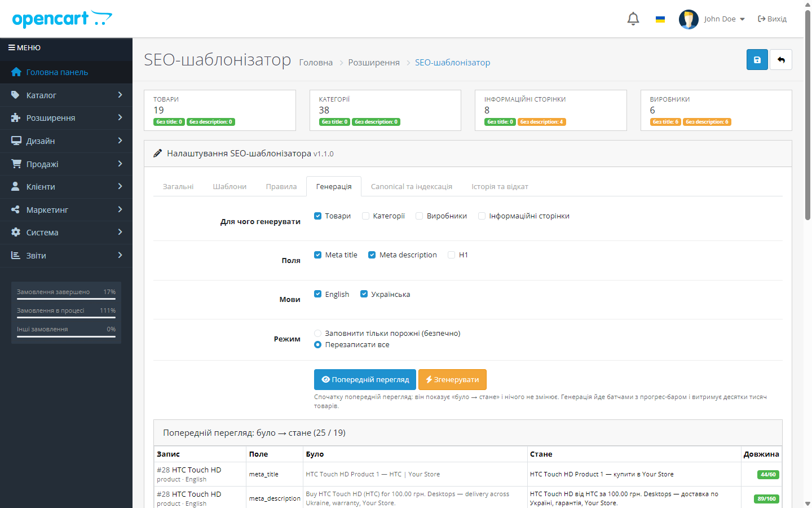The width and height of the screenshot is (812, 508).
Task: Click the Система gear icon
Action: point(16,233)
